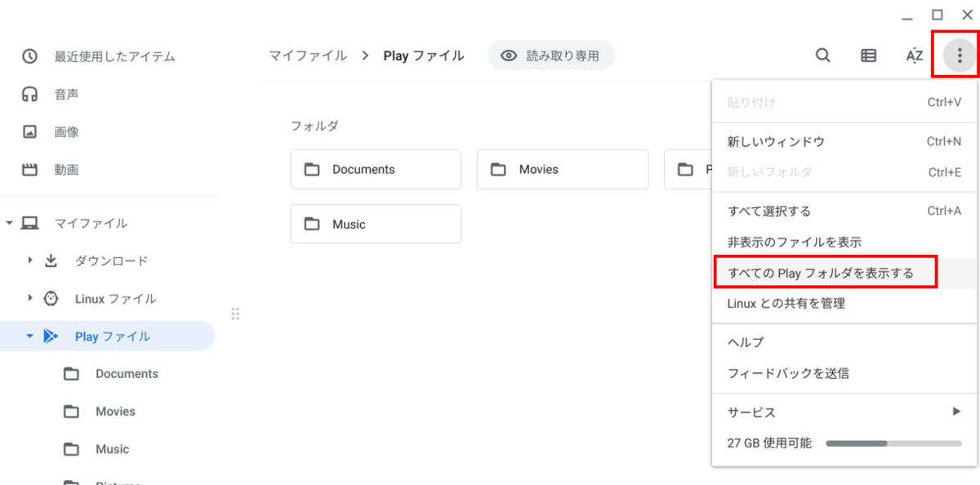Collapse the Play ファイル tree node
Image resolution: width=980 pixels, height=485 pixels.
(x=30, y=336)
